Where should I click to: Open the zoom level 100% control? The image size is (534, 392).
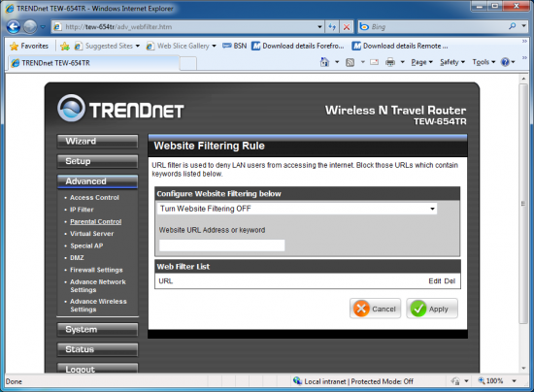[490, 381]
